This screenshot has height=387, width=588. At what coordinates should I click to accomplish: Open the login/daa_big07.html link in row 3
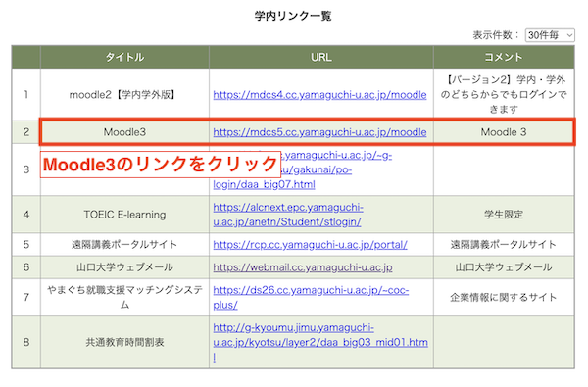tap(264, 184)
